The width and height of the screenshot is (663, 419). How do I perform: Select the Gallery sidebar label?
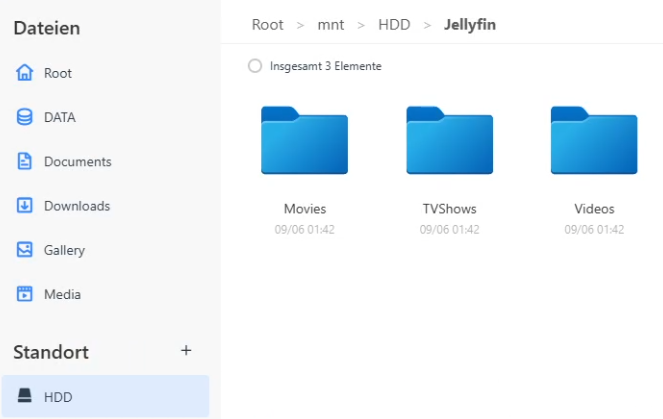coord(65,250)
